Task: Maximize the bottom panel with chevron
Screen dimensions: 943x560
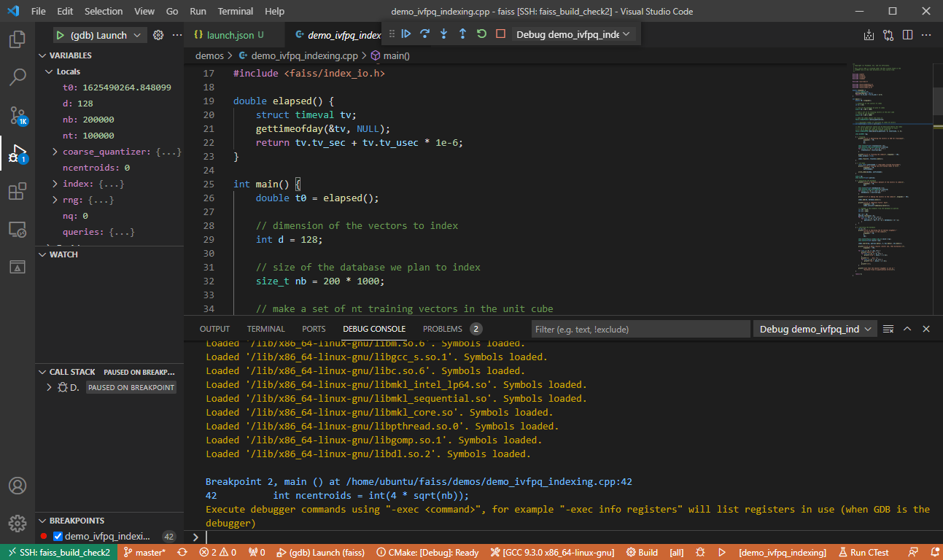Action: tap(907, 329)
